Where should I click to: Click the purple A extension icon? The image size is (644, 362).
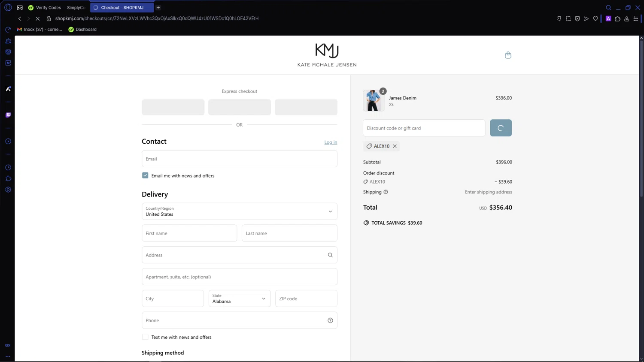coord(608,19)
